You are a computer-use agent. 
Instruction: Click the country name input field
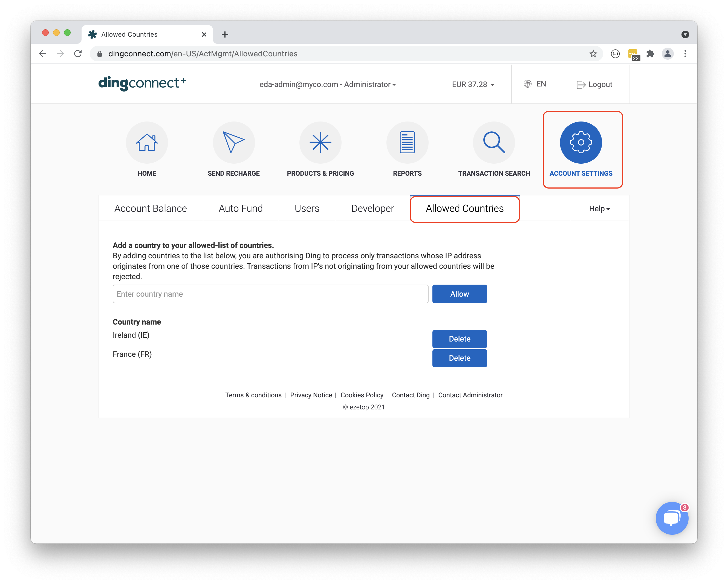(270, 294)
